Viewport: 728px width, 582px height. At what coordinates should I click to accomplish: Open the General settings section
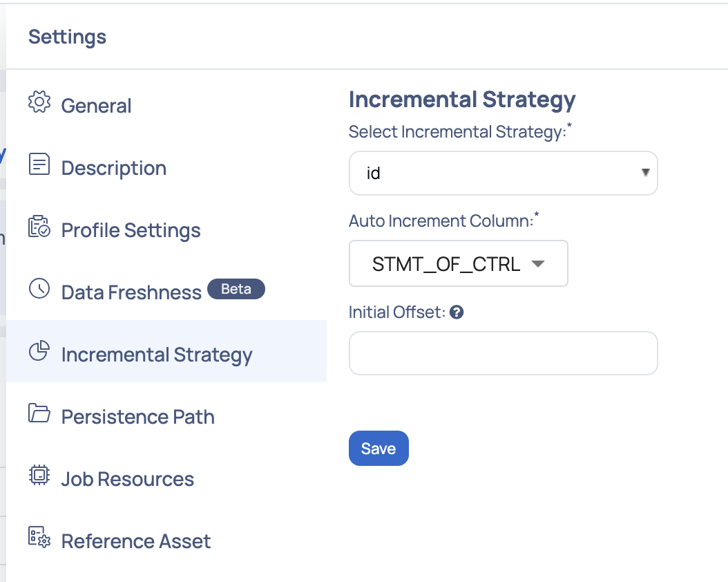pos(97,105)
